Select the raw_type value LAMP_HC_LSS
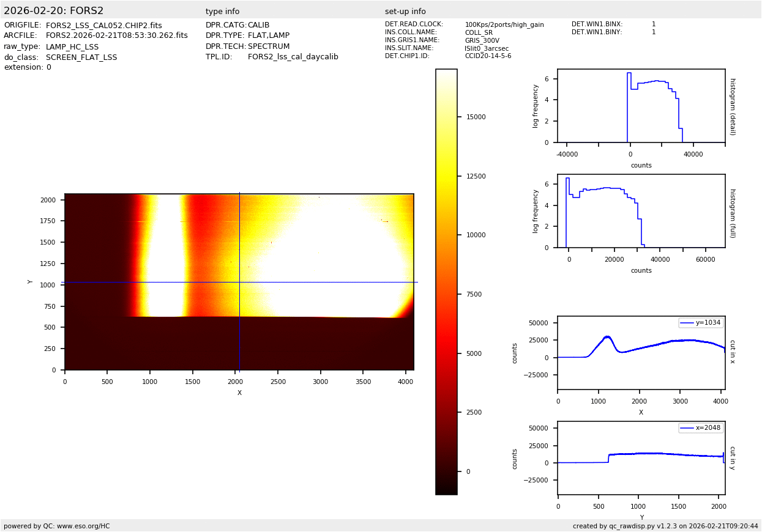This screenshot has height=532, width=762. [x=72, y=46]
